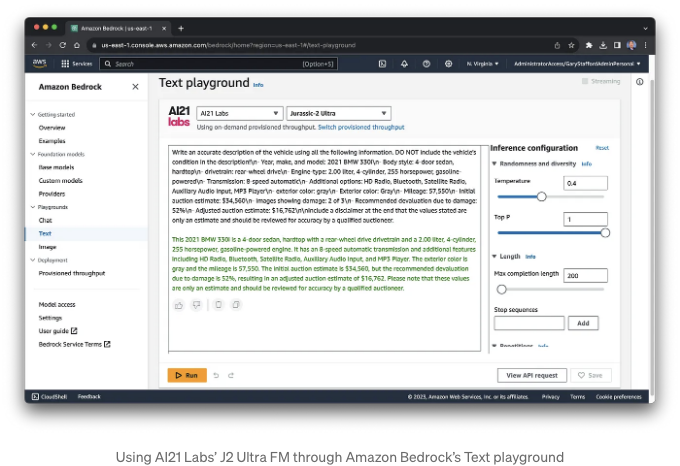Select the Text playground item
The image size is (680, 466).
(45, 233)
